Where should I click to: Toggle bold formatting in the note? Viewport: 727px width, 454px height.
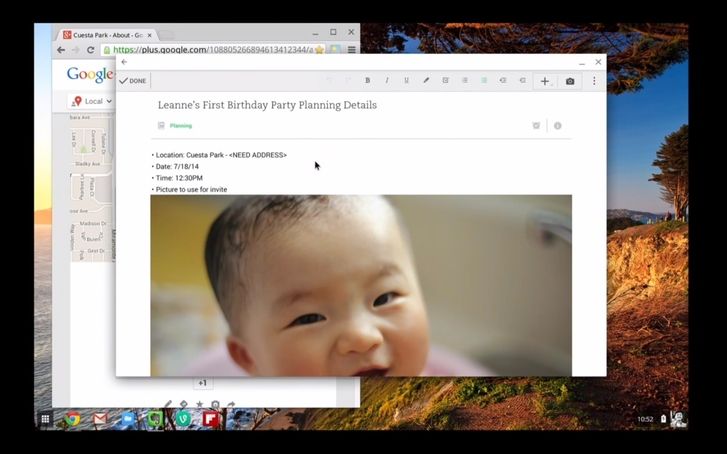point(367,81)
